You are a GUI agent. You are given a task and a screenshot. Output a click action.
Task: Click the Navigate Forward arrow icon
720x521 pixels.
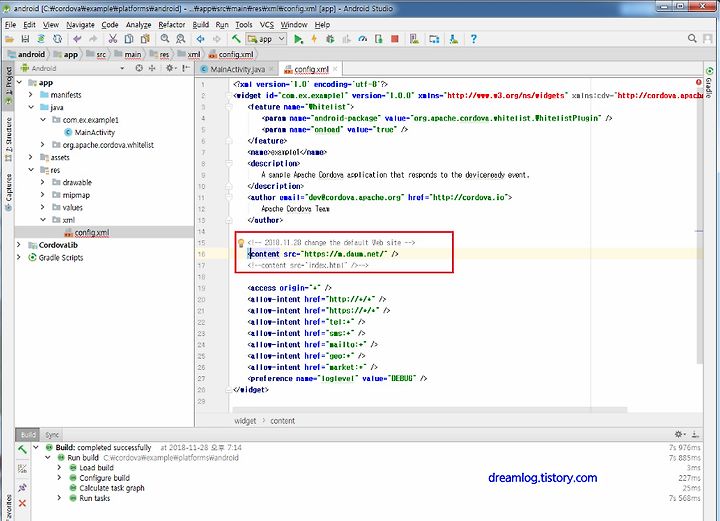point(217,39)
